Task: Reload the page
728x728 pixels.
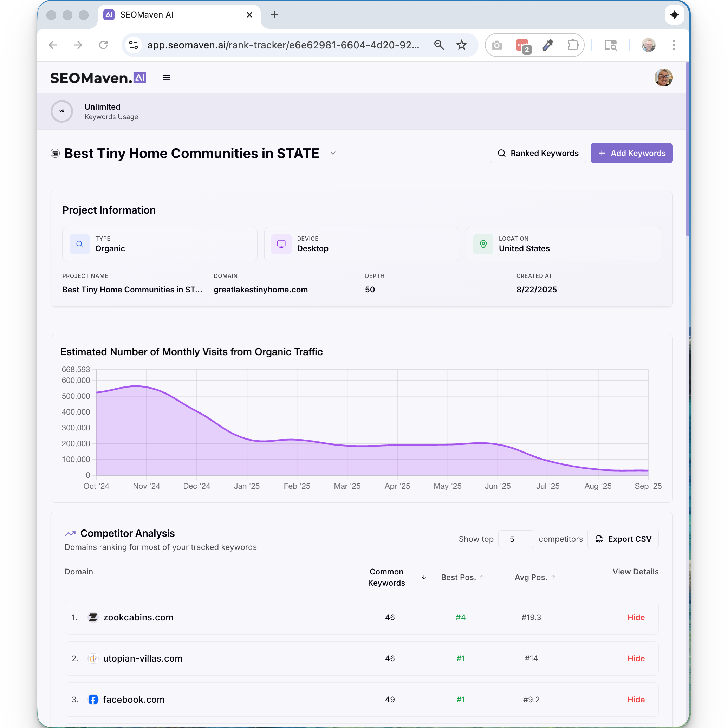Action: click(x=103, y=45)
